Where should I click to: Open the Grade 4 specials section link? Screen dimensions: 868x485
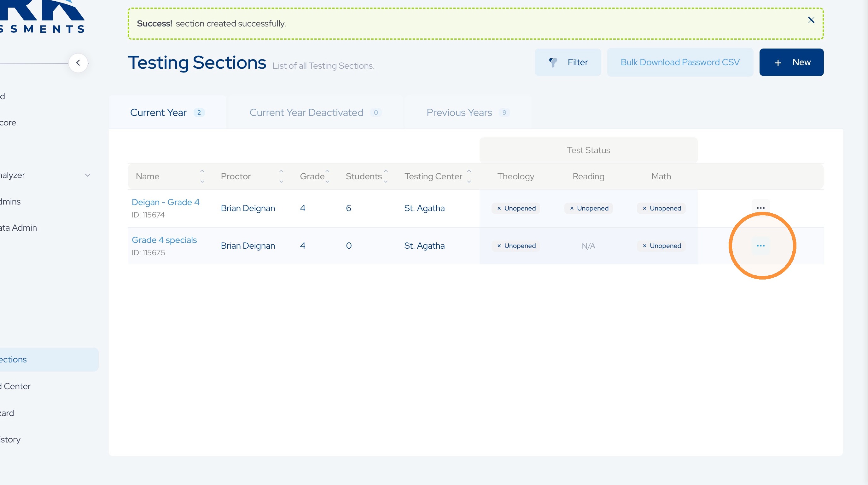coord(164,240)
